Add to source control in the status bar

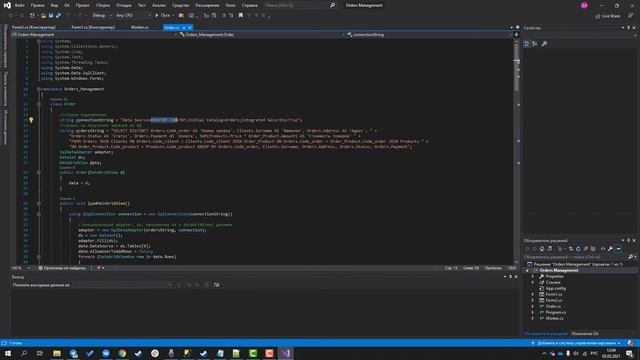[x=576, y=343]
